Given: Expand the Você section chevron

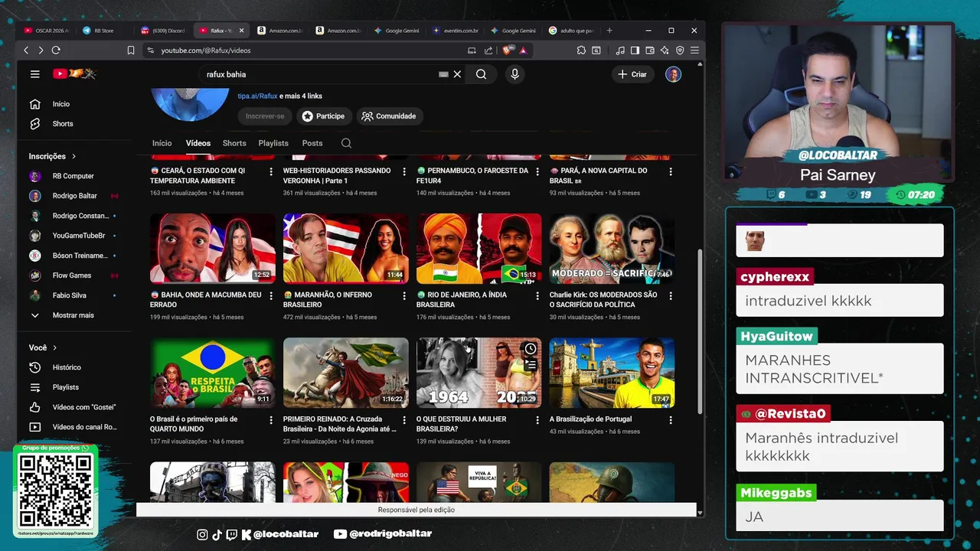Looking at the screenshot, I should [x=55, y=347].
